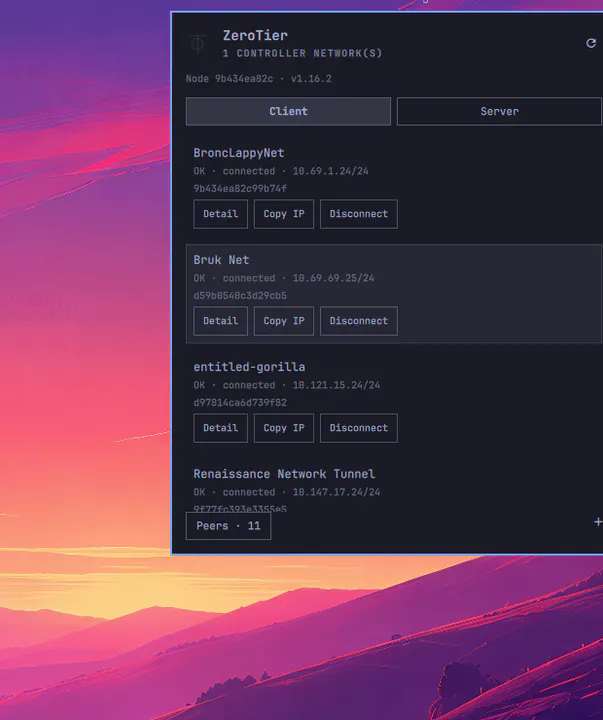Disconnect from BroncLappyNet
The height and width of the screenshot is (720, 603).
(359, 214)
